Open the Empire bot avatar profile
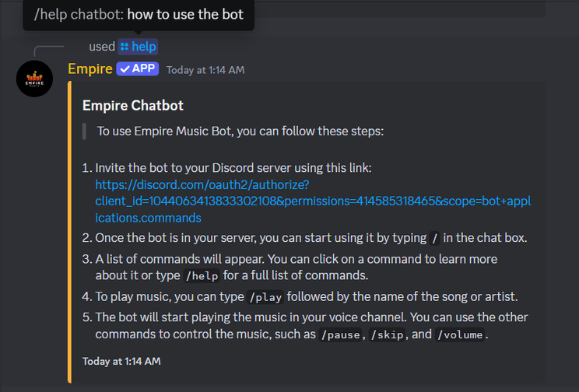The image size is (579, 392). click(34, 79)
